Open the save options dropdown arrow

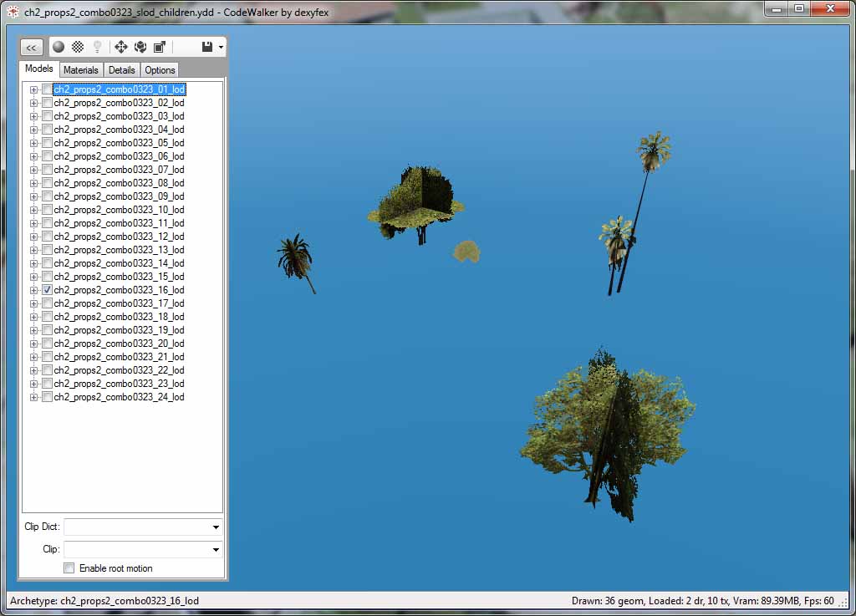pyautogui.click(x=221, y=47)
